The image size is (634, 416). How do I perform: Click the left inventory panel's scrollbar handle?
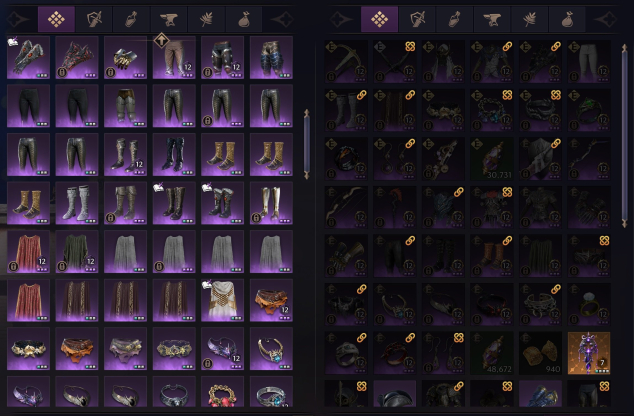(x=306, y=144)
